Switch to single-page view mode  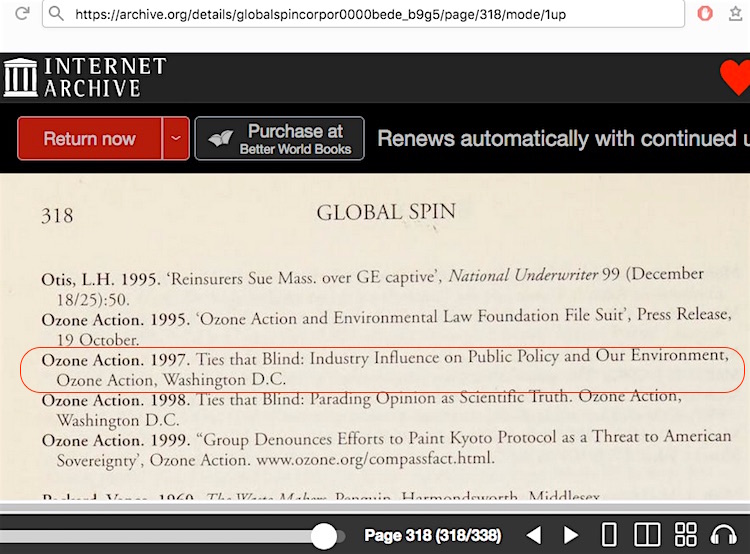click(x=609, y=535)
